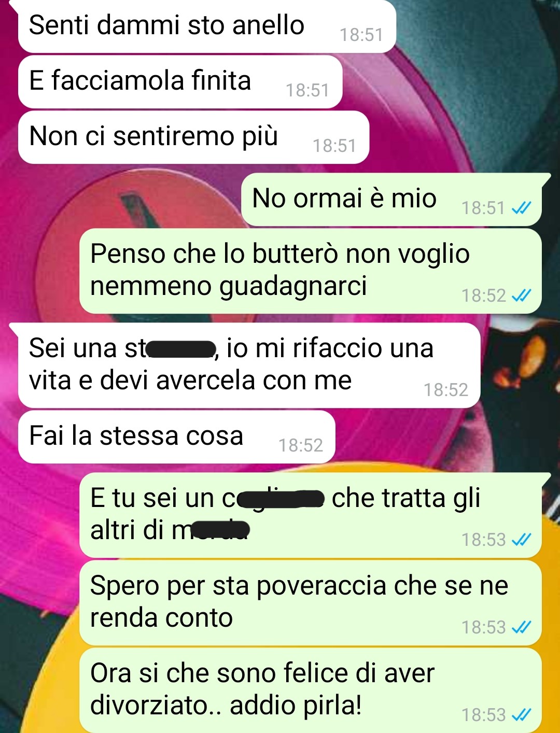
Task: Tap the 18:52 timestamp on "vita e devi avercela"
Action: 446,390
